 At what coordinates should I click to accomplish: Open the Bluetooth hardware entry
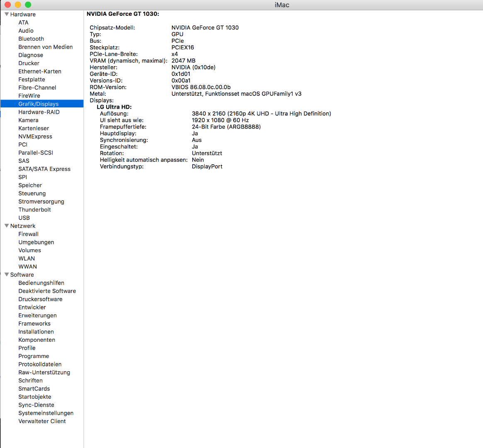tap(31, 39)
